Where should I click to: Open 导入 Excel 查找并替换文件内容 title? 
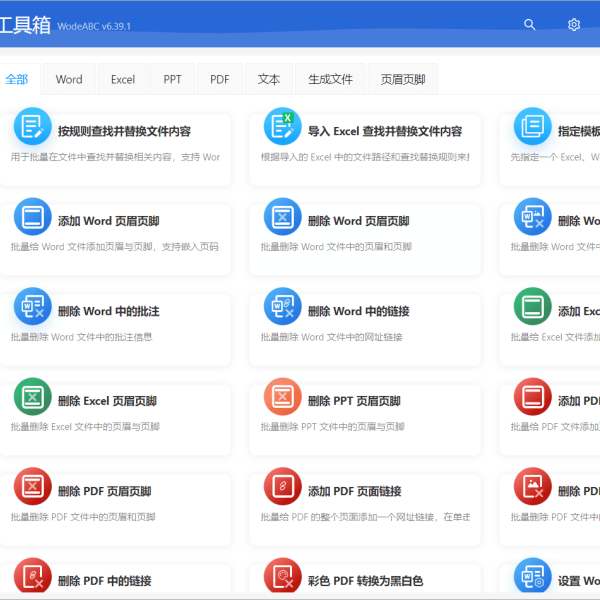pos(385,131)
